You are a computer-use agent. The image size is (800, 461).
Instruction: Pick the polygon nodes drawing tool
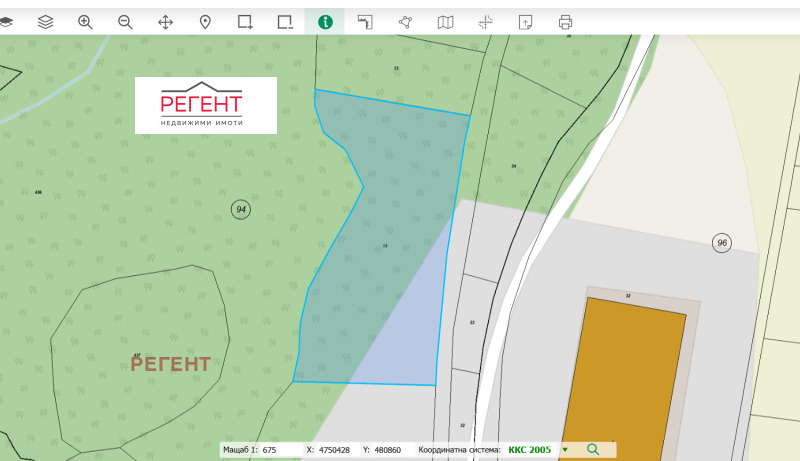tap(405, 21)
